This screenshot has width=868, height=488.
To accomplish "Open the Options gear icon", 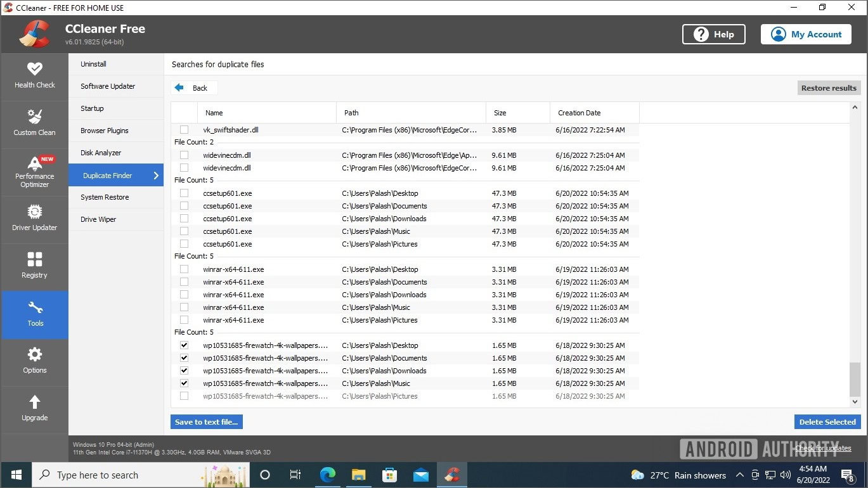I will point(34,354).
